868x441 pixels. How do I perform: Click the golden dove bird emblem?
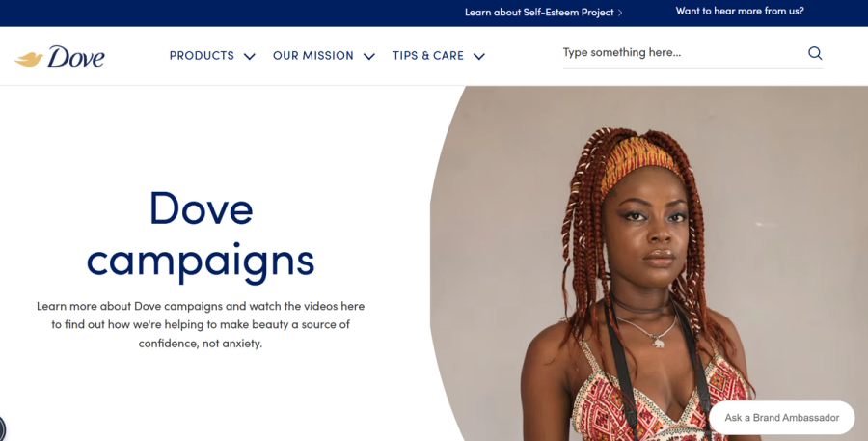click(x=29, y=59)
